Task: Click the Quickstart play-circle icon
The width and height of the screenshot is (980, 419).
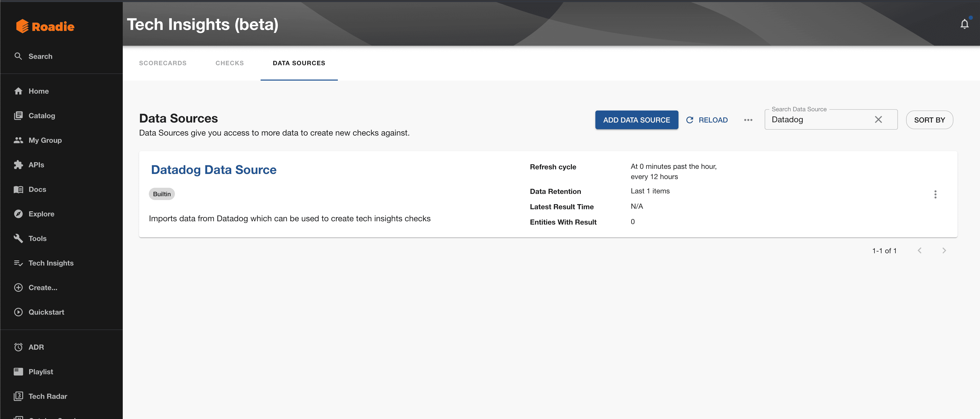Action: pyautogui.click(x=18, y=312)
